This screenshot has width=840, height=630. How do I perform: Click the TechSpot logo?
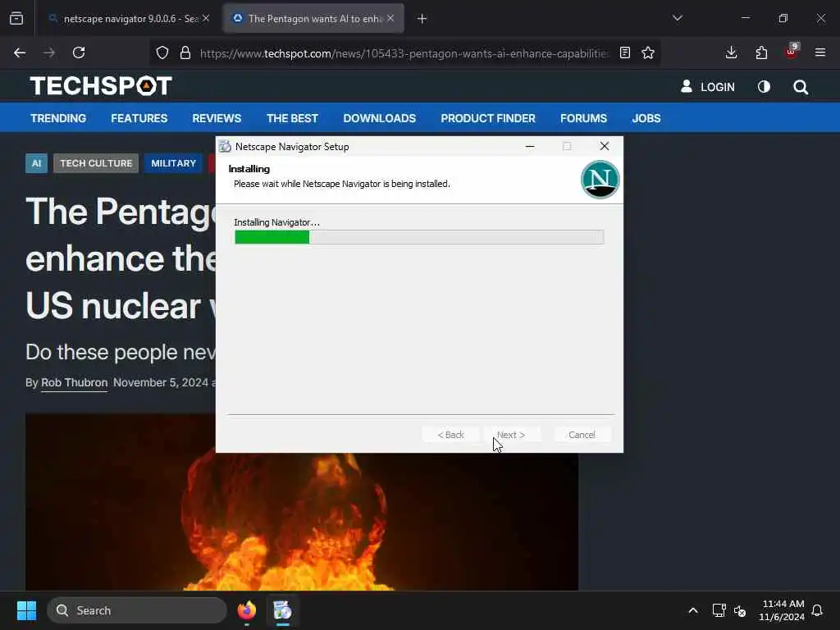click(101, 85)
